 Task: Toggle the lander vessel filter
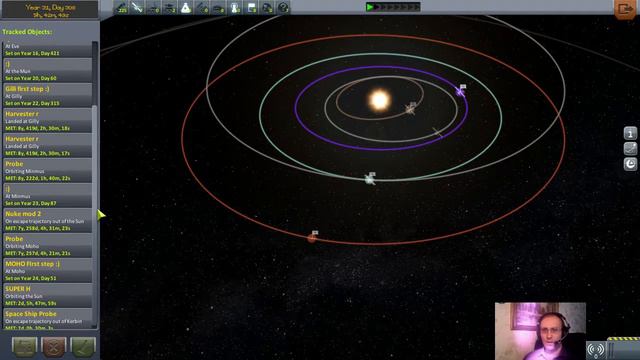click(169, 7)
